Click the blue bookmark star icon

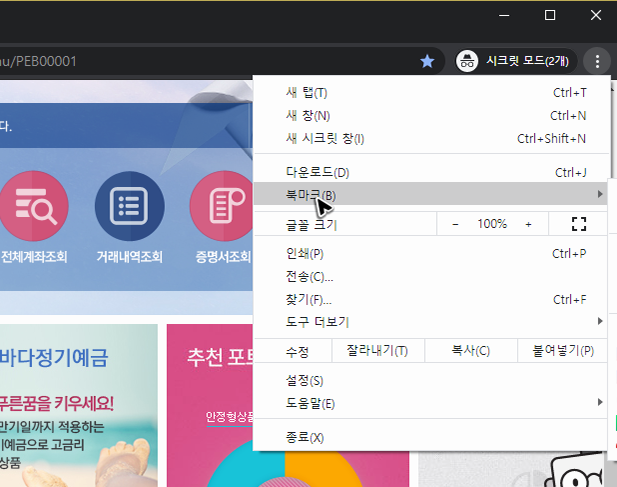(427, 61)
